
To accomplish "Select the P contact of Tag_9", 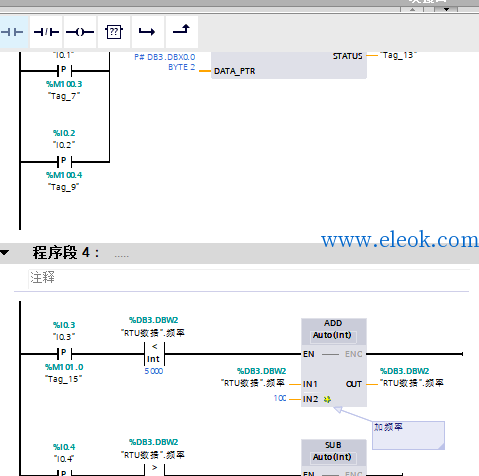I will coord(64,161).
